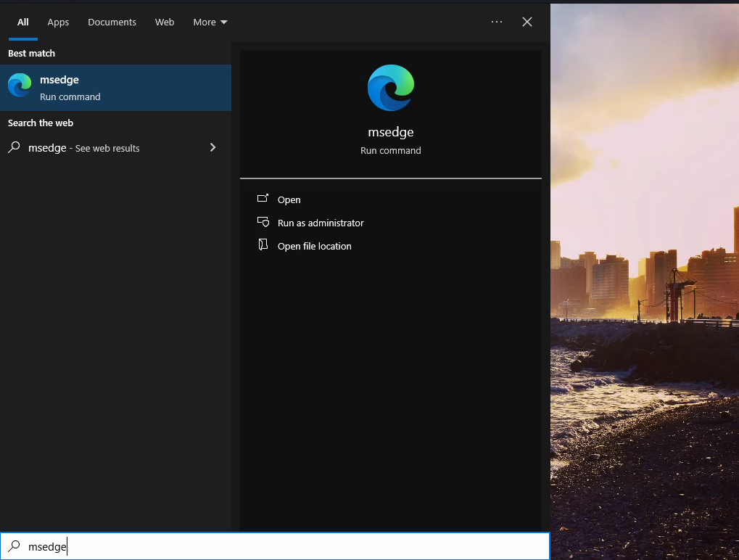Select Open in the msedge actions
The height and width of the screenshot is (560, 739).
click(x=289, y=199)
